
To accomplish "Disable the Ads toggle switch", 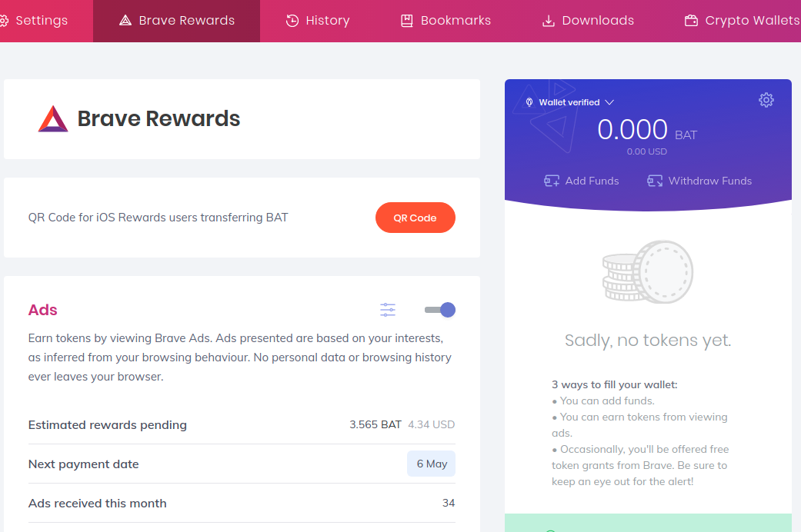I will tap(441, 310).
